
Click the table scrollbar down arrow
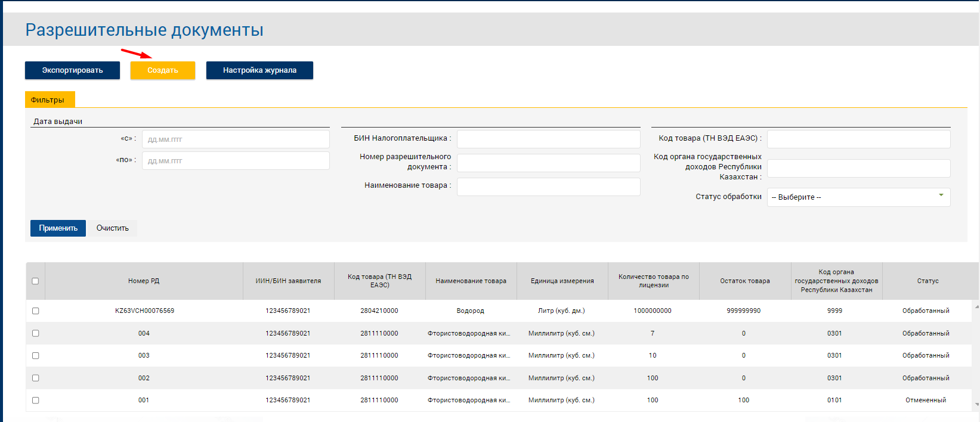(976, 405)
